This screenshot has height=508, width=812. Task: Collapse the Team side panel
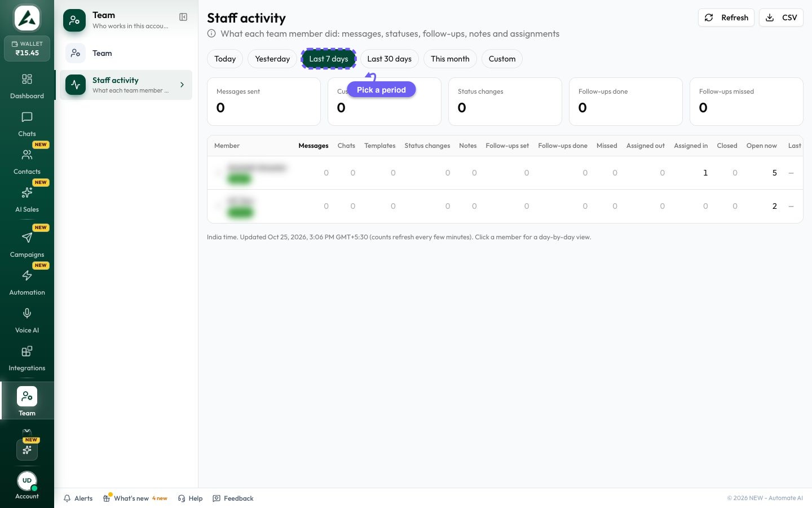[183, 17]
